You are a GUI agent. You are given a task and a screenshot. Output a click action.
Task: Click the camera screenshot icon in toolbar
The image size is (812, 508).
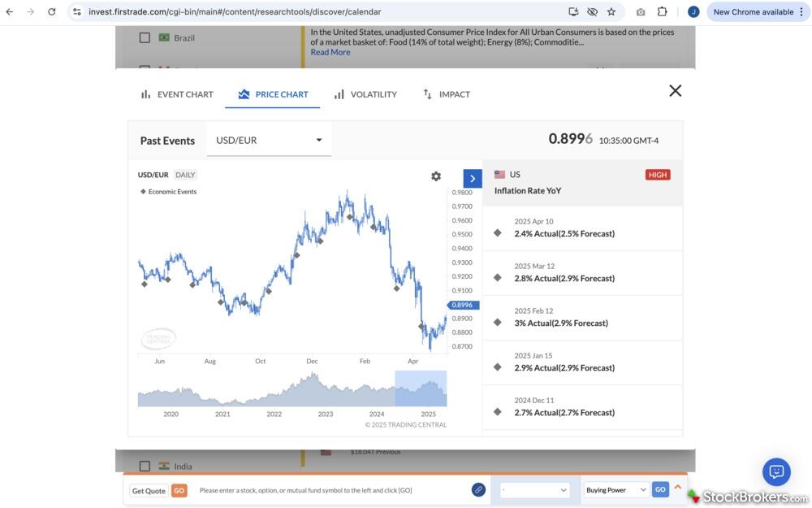coord(641,12)
